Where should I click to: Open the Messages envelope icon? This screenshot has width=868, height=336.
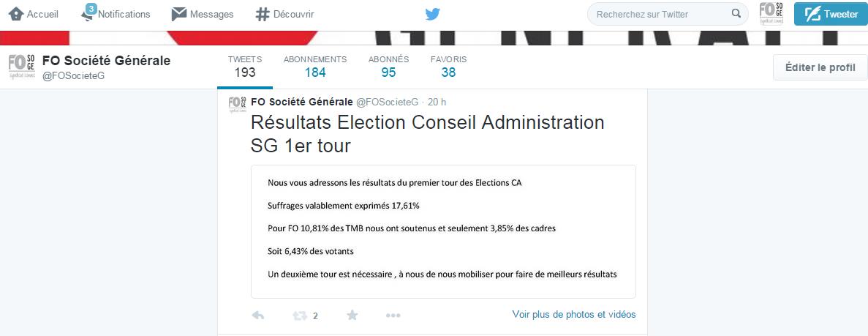(x=179, y=15)
